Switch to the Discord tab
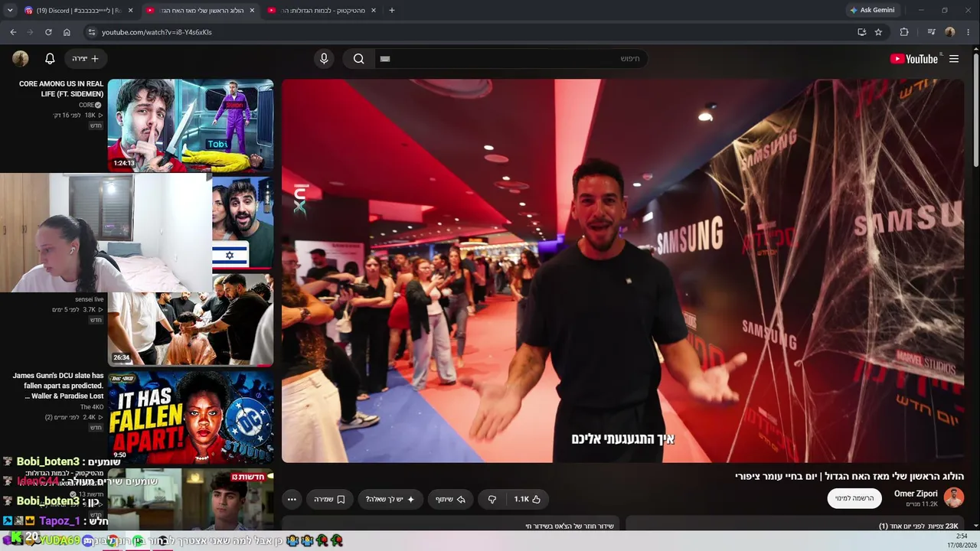Screen dimensions: 980x551 [77, 10]
